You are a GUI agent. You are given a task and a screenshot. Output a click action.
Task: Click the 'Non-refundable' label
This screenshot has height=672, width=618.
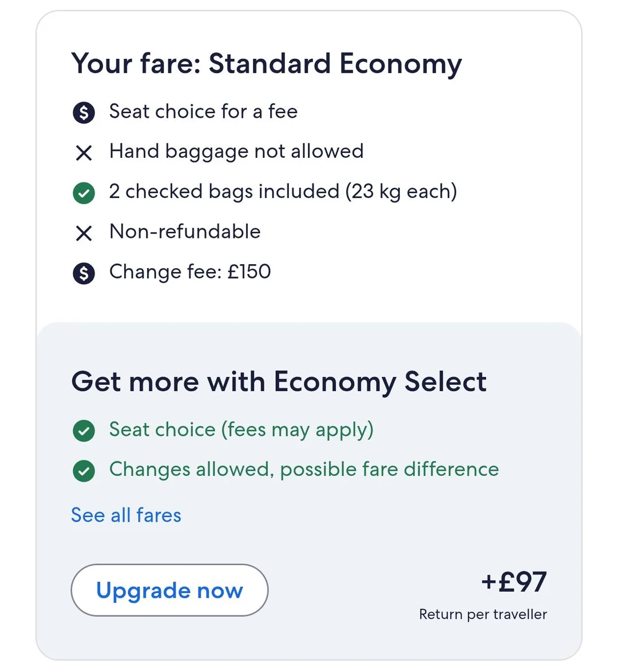pos(185,232)
